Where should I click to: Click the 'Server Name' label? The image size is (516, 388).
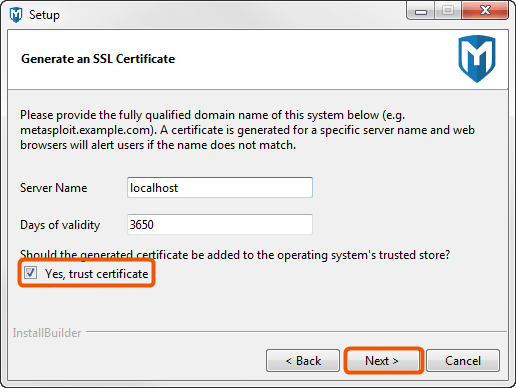(x=54, y=188)
